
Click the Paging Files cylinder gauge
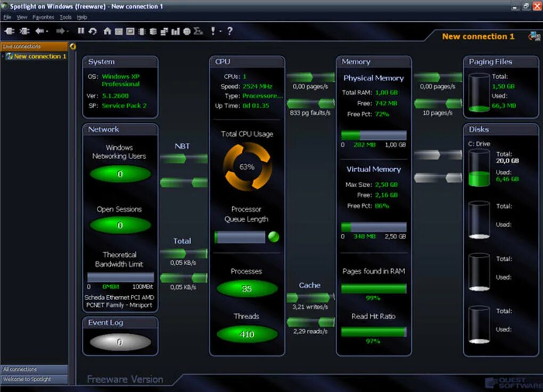click(479, 93)
